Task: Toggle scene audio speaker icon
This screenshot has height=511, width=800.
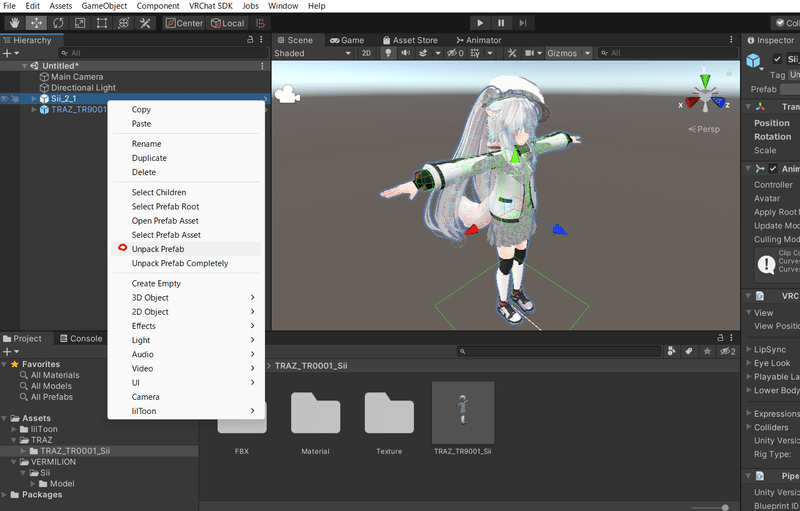Action: tap(406, 53)
